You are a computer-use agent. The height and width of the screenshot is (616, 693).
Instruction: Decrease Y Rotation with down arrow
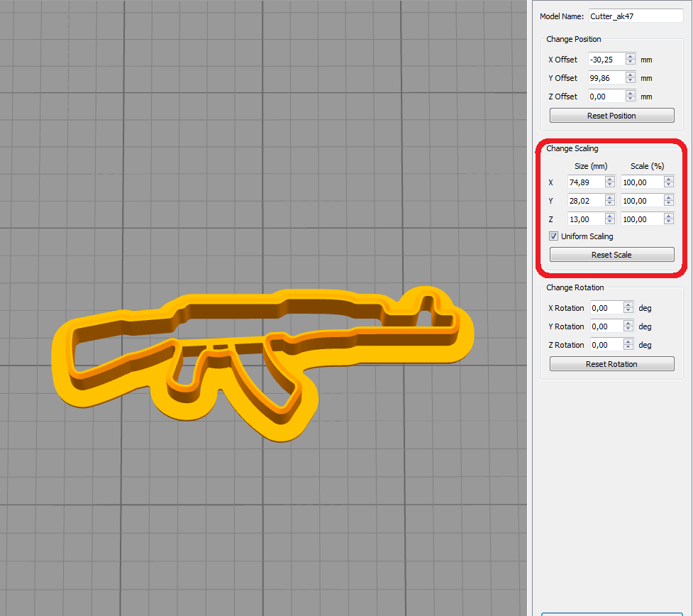628,329
